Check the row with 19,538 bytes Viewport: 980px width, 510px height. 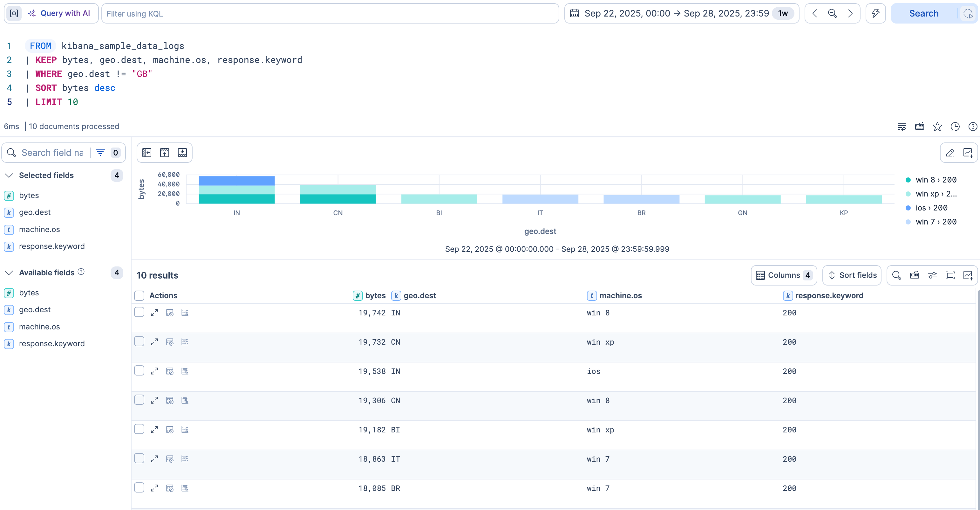tap(139, 371)
